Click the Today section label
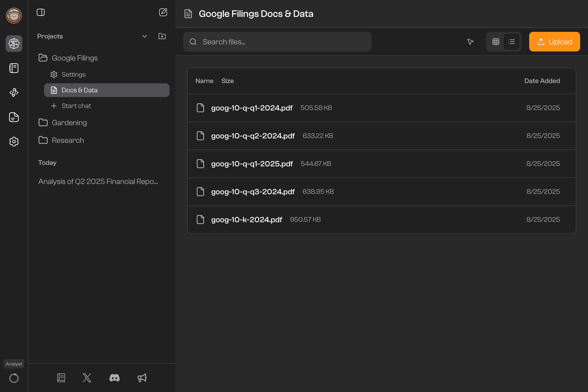 point(47,163)
